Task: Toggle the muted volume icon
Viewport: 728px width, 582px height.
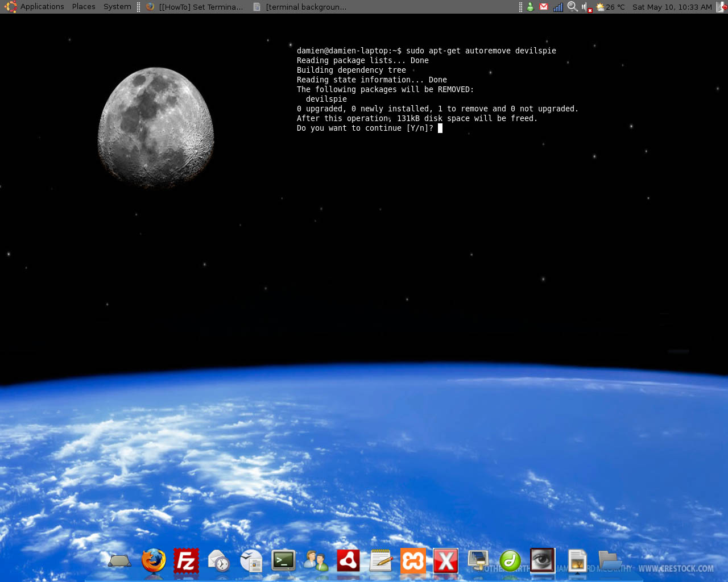Action: click(x=586, y=7)
